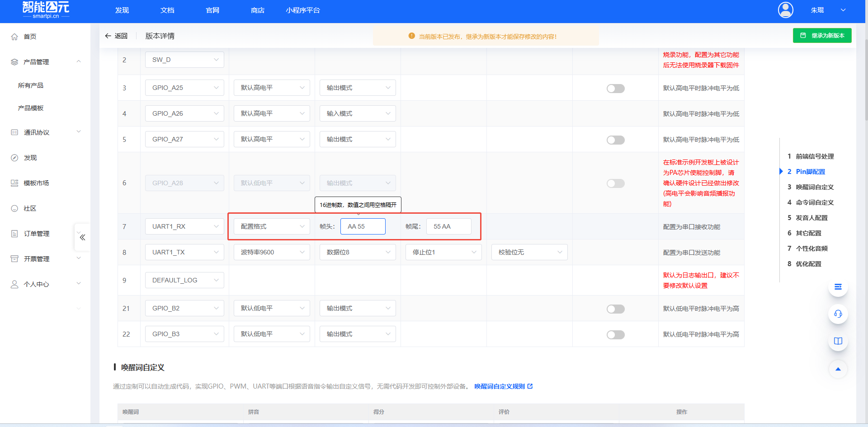Viewport: 868px width, 427px height.
Task: Open the 小程序平台 menu item
Action: coord(303,10)
